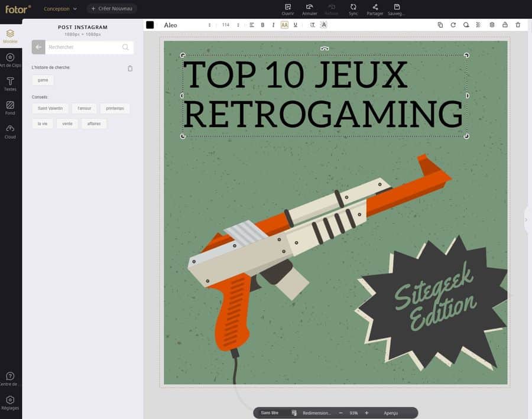Open the Modèle tab in sidebar
Image resolution: width=532 pixels, height=419 pixels.
(x=10, y=36)
